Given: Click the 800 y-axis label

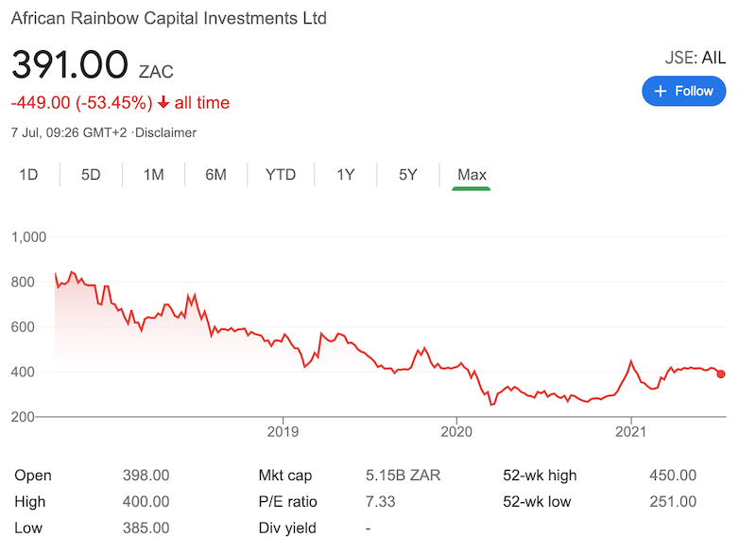Looking at the screenshot, I should click(x=23, y=282).
